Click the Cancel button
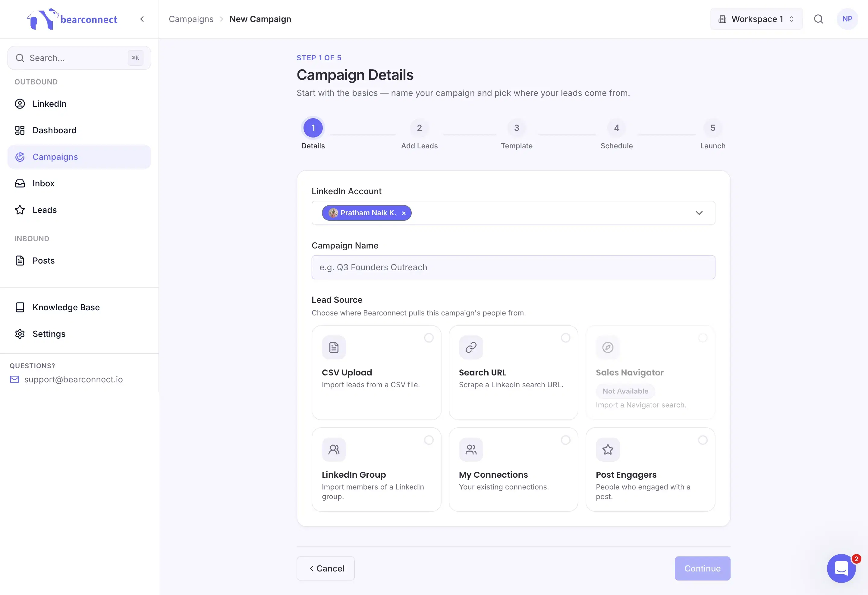 coord(325,568)
